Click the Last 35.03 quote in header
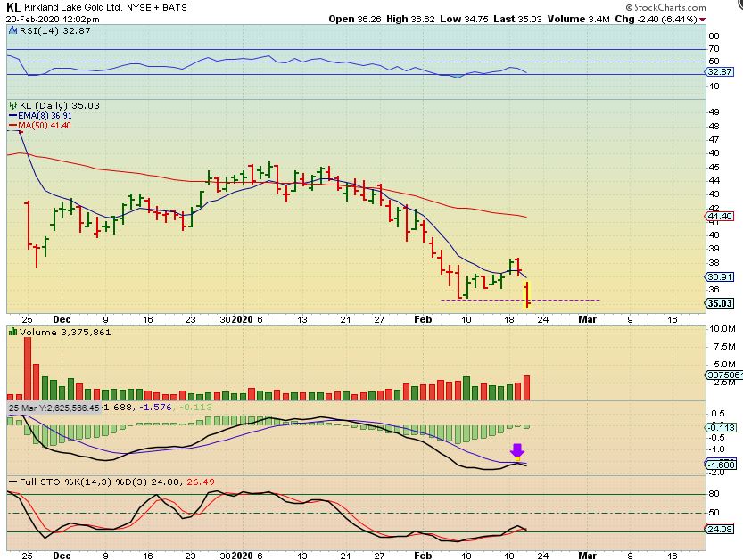Image resolution: width=743 pixels, height=560 pixels. pos(517,20)
